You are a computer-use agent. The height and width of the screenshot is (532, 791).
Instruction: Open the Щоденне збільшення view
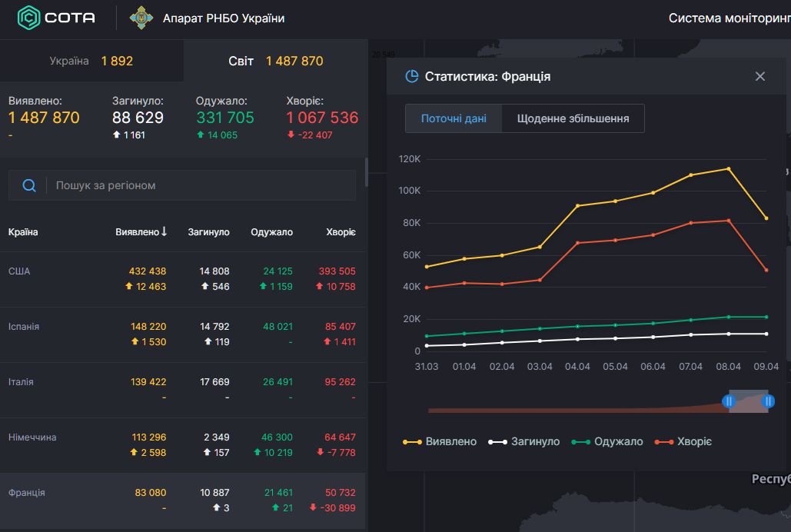[573, 118]
